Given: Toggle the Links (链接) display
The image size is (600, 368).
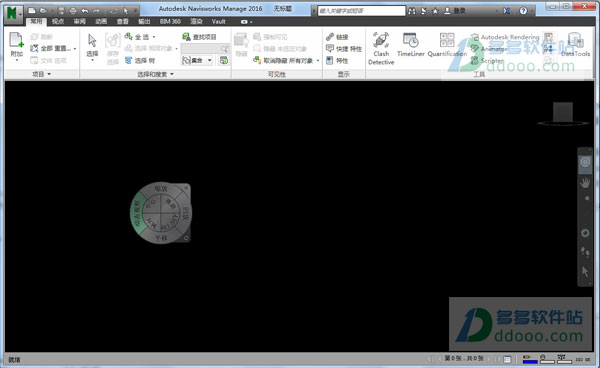Looking at the screenshot, I should pos(337,37).
